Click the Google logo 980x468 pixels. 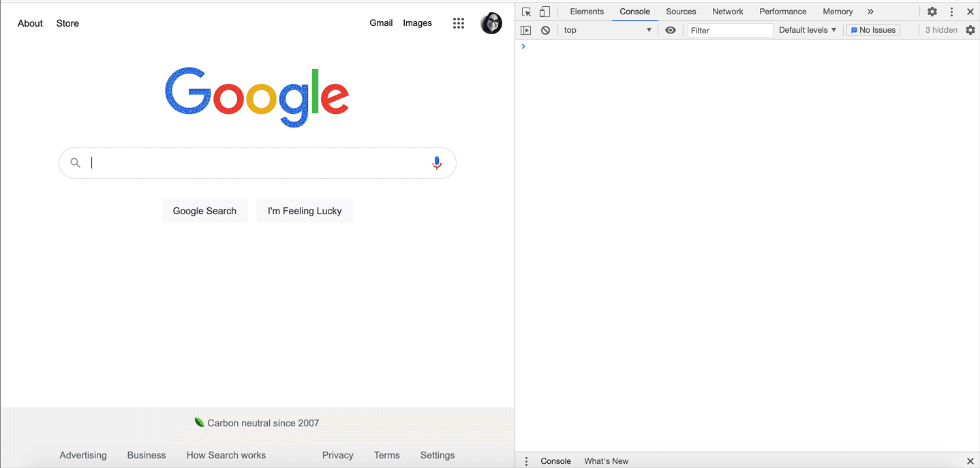[x=257, y=98]
